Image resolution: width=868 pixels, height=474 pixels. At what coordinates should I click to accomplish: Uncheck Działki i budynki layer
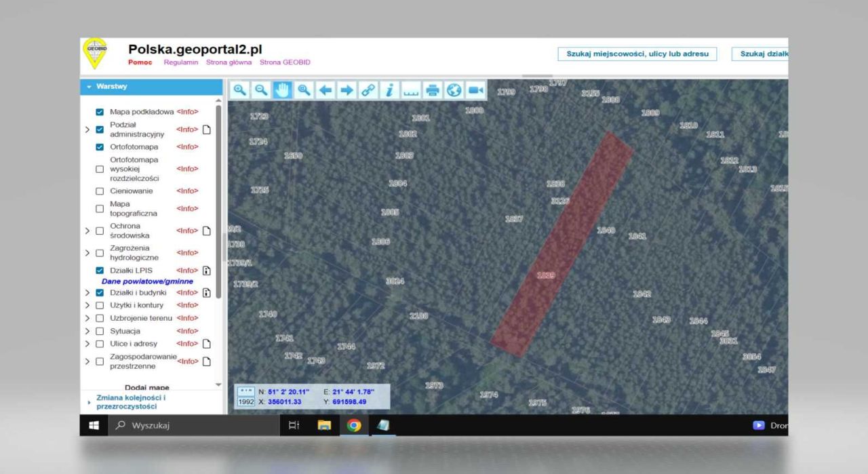100,293
